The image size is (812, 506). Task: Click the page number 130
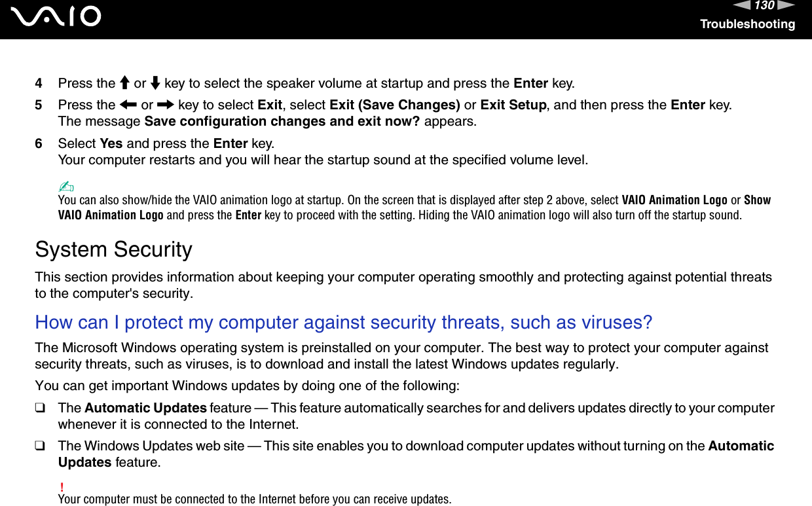pos(765,6)
